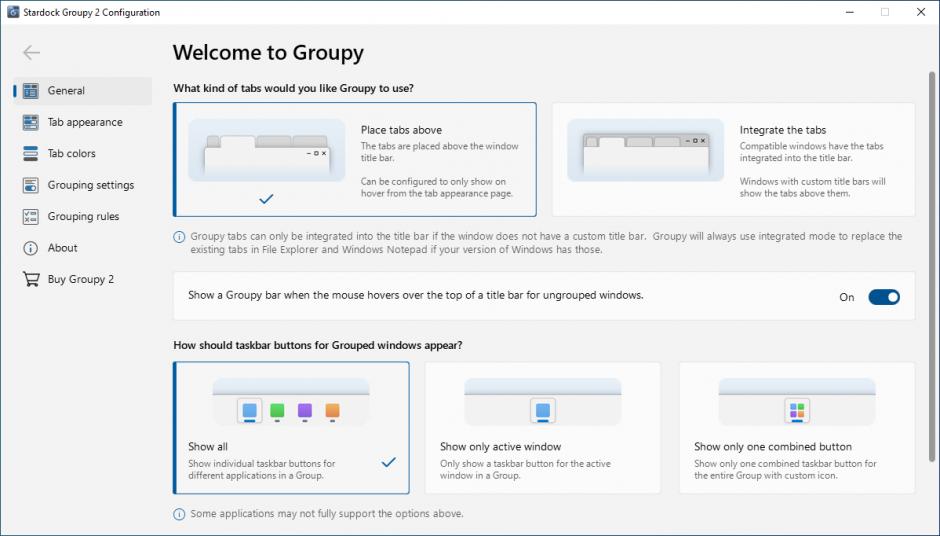The image size is (940, 536).
Task: Open the General settings page
Action: 83,91
